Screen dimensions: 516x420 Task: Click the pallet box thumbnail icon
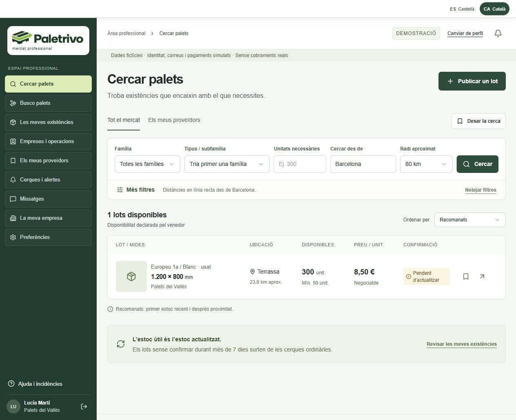[131, 276]
